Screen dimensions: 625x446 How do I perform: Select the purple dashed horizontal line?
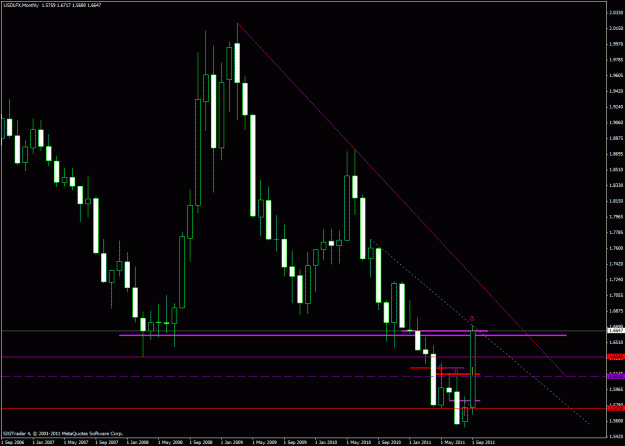coord(303,376)
